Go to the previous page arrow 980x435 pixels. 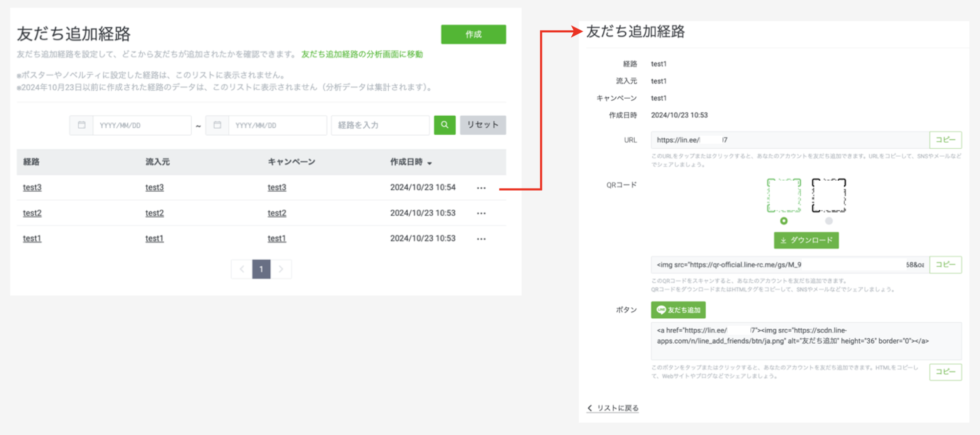click(x=242, y=269)
